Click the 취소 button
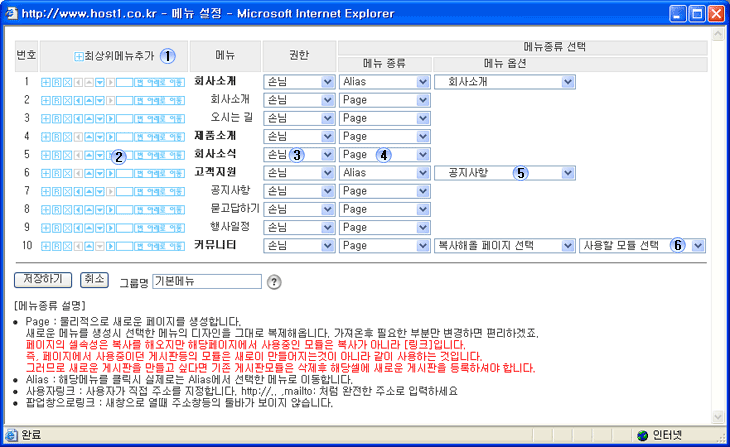Viewport: 730px width, 447px height. (x=95, y=280)
